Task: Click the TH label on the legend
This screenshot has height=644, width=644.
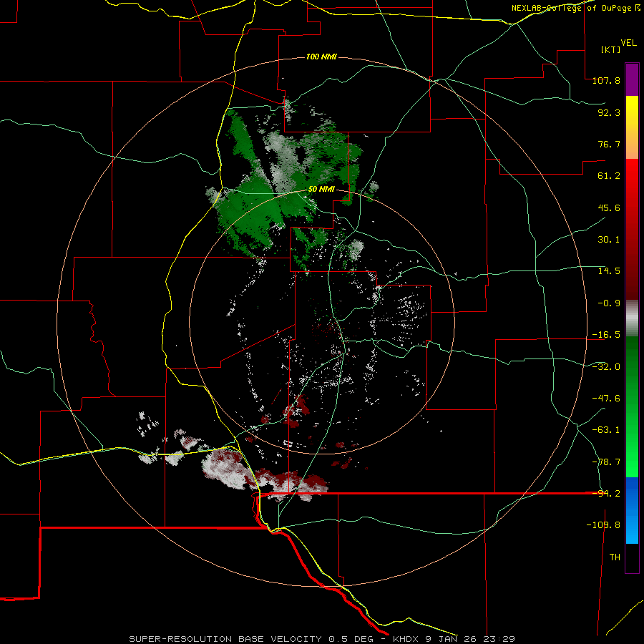Action: 615,557
